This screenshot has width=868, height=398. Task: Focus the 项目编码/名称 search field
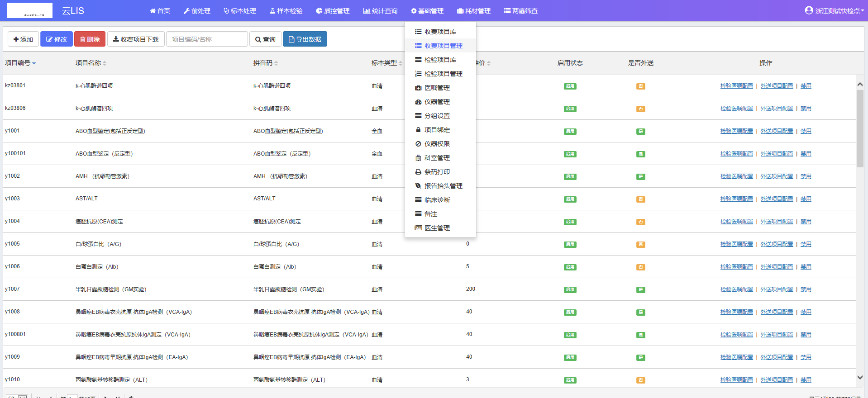[207, 39]
